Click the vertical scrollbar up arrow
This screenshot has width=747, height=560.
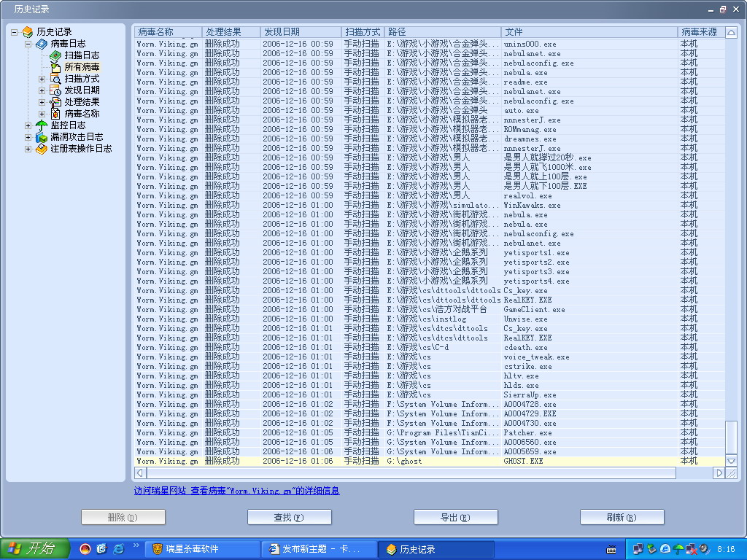click(x=731, y=33)
